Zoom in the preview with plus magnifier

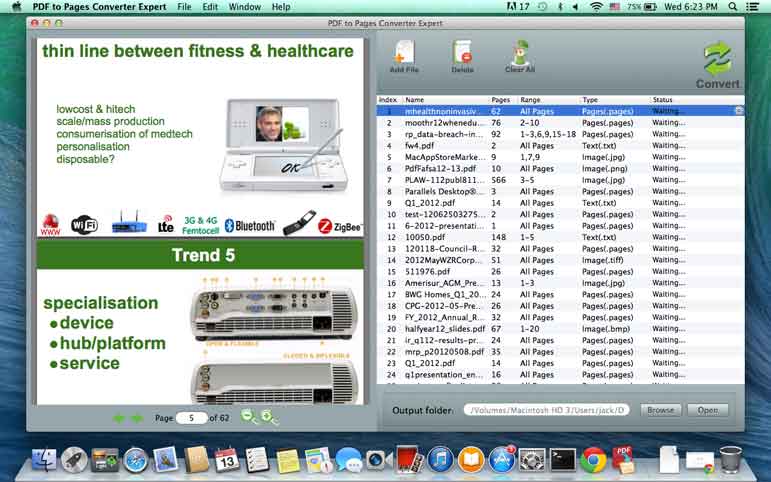pos(269,417)
